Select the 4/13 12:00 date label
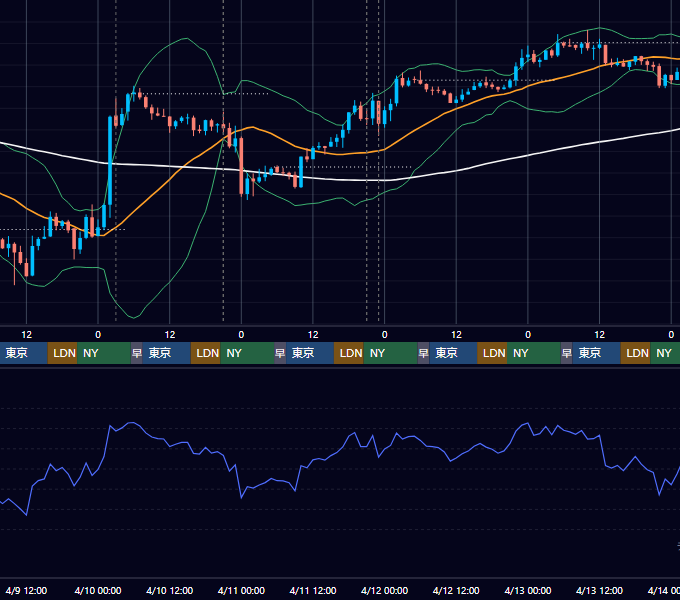 [599, 590]
